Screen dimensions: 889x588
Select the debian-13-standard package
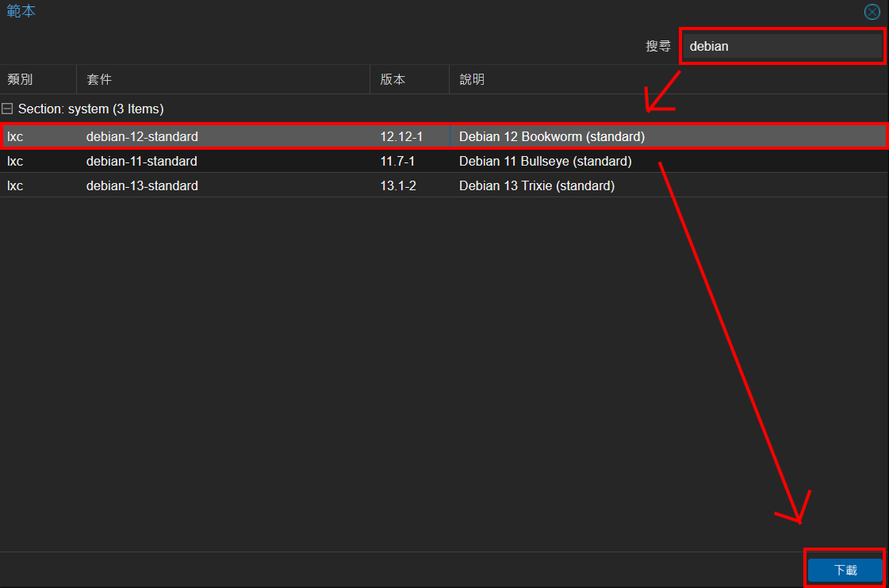(x=142, y=185)
